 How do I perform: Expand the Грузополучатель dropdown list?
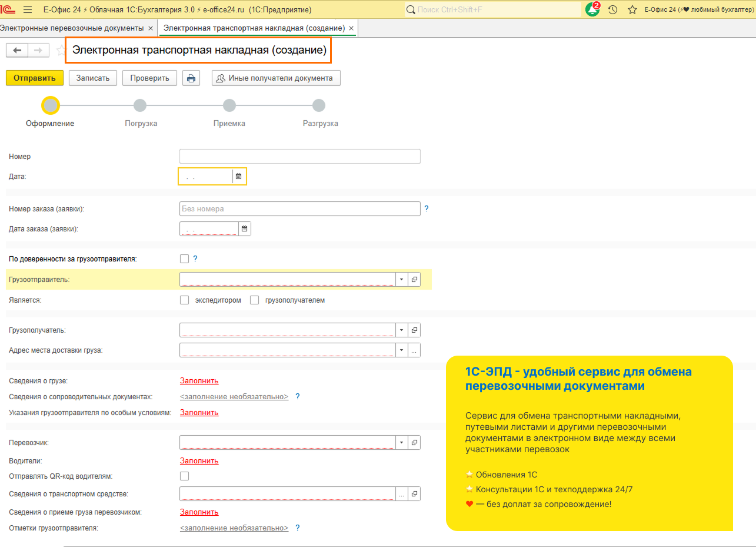[x=401, y=330]
